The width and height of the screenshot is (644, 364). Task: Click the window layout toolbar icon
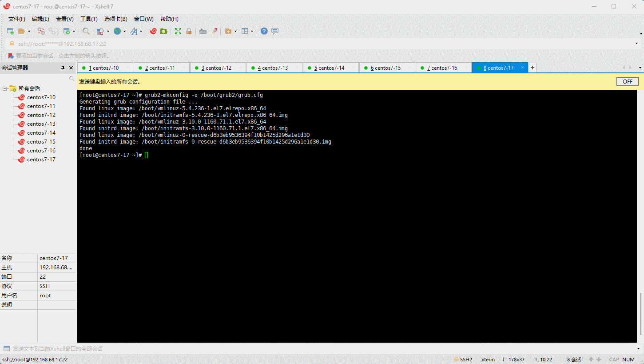coord(245,31)
